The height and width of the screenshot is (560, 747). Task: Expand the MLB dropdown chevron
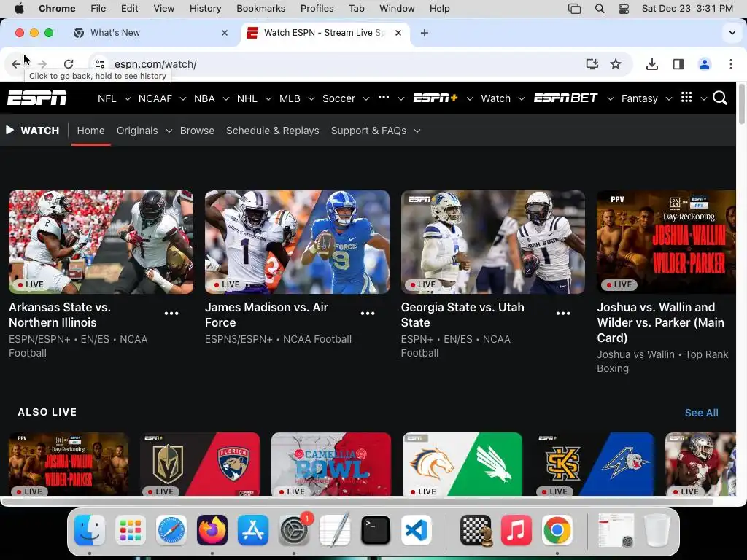(x=311, y=98)
